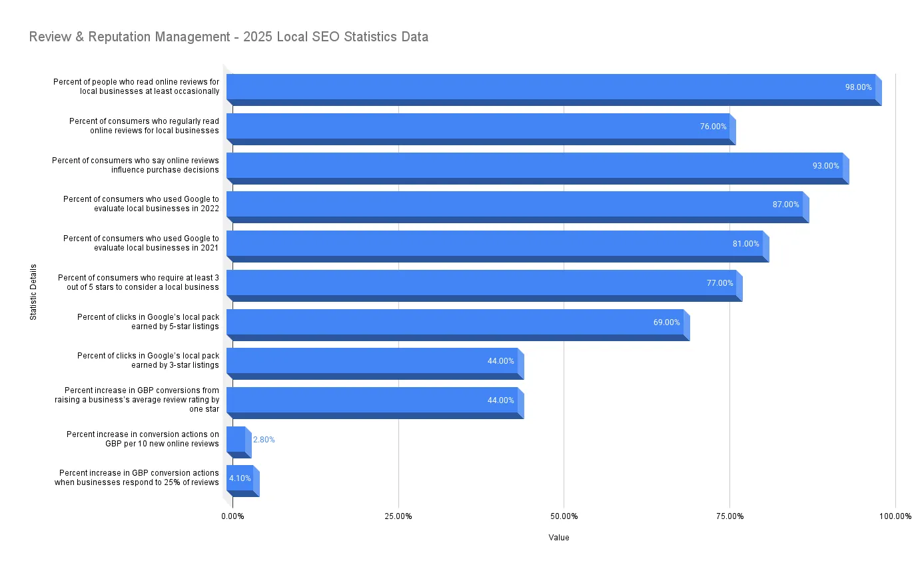Click the 2.80% data label
The width and height of the screenshot is (924, 571).
264,440
